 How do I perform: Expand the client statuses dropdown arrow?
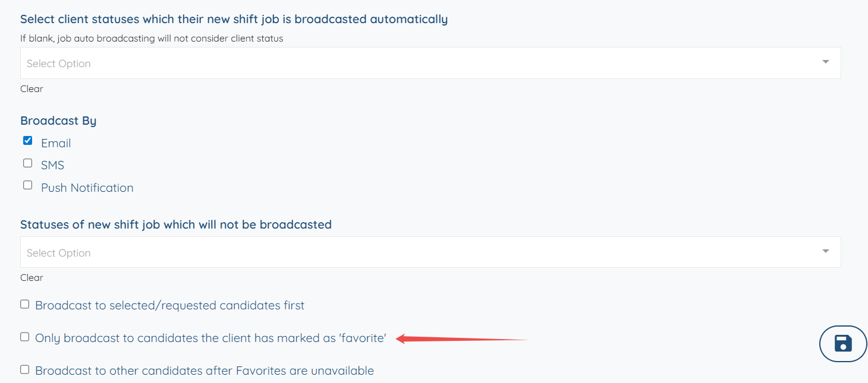825,62
